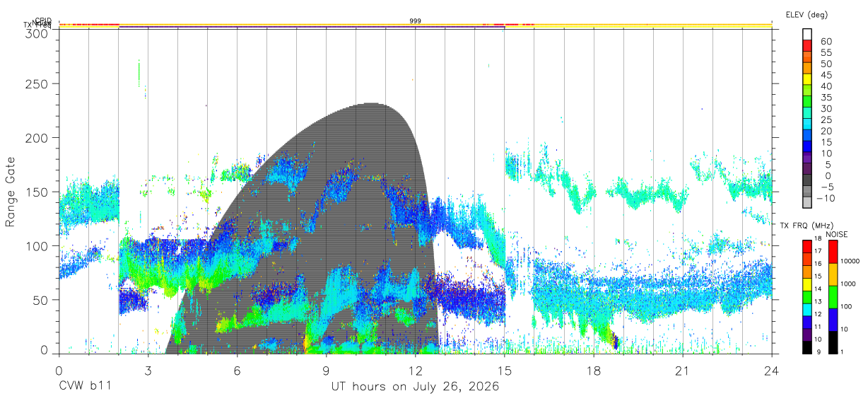Click the red 55–60 degree elevation swatch
Viewport: 868px width, 401px height.
(x=807, y=47)
